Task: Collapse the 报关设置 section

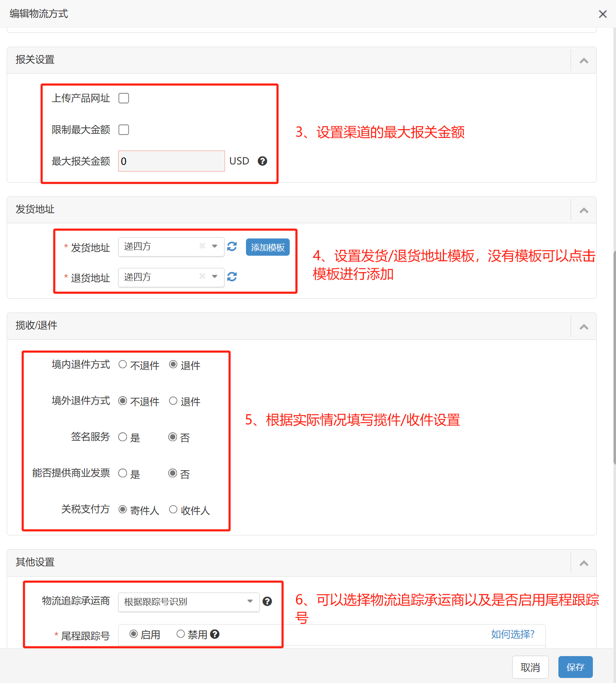Action: (x=584, y=61)
